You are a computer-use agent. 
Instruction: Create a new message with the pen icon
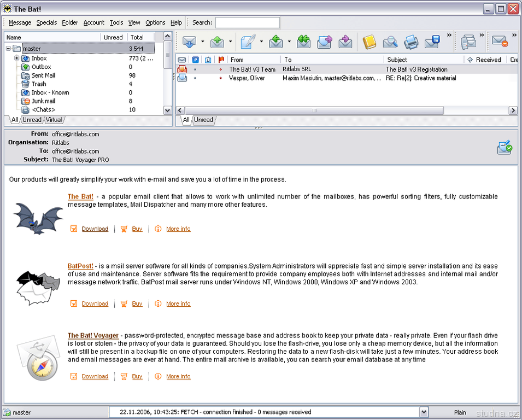pyautogui.click(x=248, y=42)
